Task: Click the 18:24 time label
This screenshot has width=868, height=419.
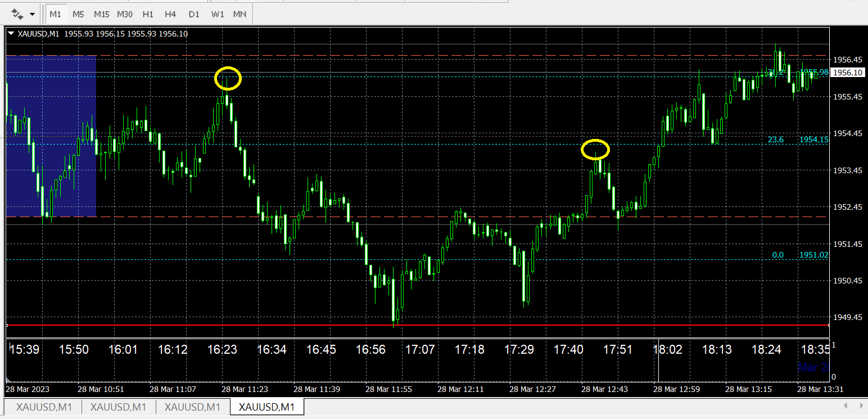Action: coord(766,350)
